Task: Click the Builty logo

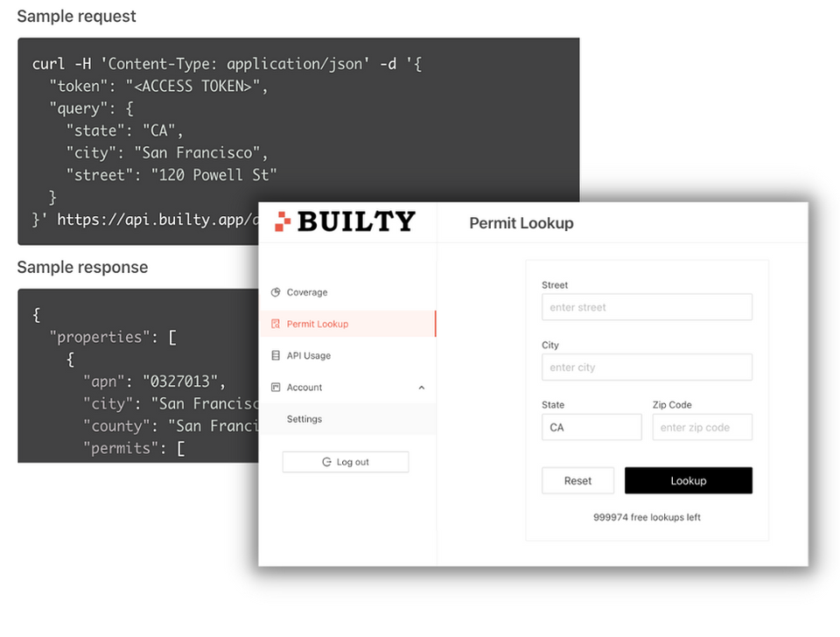Action: click(x=345, y=221)
